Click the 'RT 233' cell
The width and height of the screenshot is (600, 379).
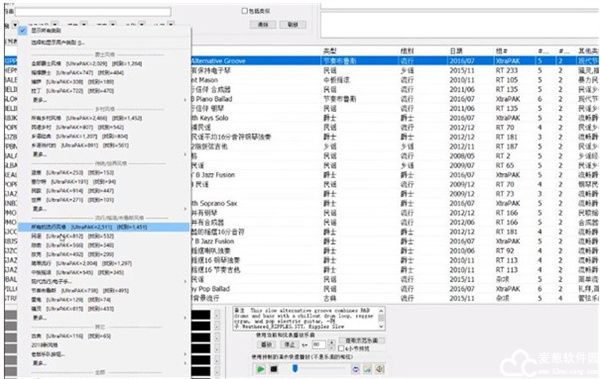(x=507, y=70)
